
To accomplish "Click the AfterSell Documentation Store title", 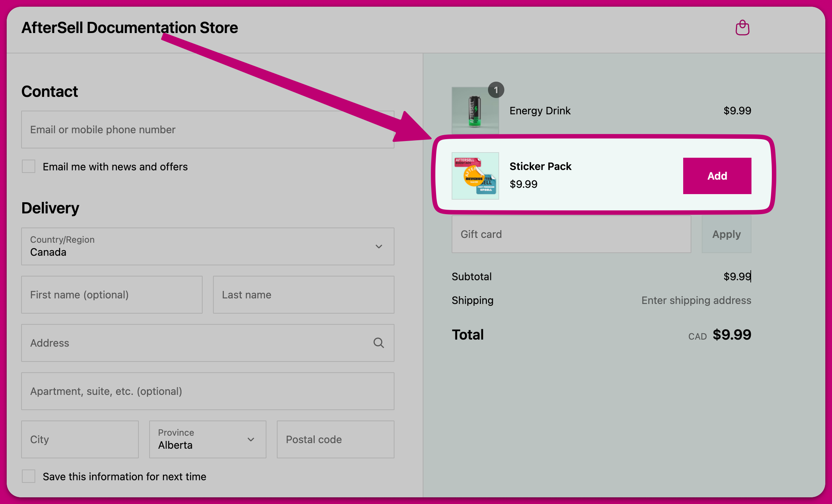I will click(x=130, y=28).
